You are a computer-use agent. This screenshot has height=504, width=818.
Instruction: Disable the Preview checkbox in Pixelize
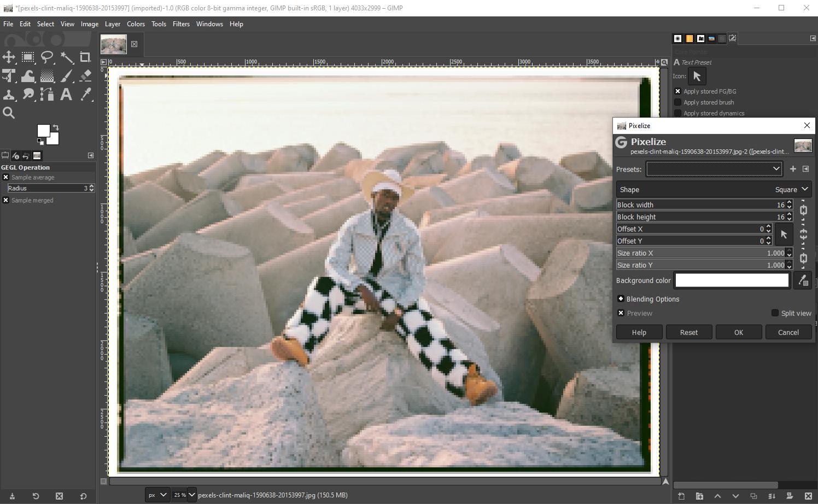[621, 313]
